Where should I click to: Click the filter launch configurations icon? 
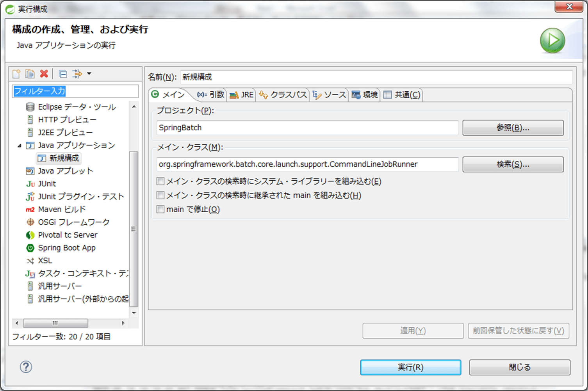click(x=77, y=74)
